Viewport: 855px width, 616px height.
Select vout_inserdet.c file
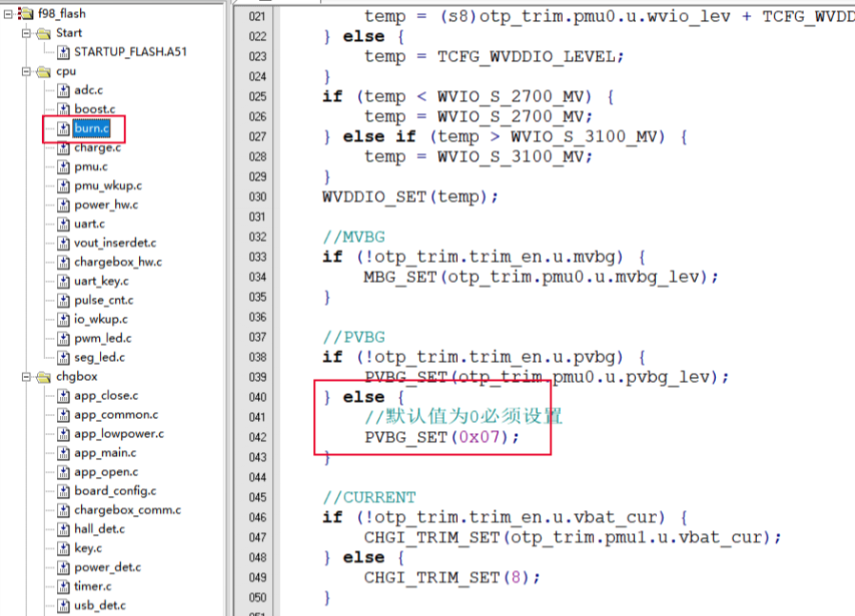115,243
